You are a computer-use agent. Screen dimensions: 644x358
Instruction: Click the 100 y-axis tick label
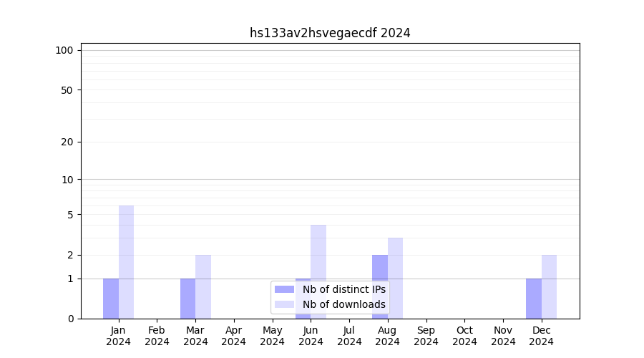(x=64, y=50)
